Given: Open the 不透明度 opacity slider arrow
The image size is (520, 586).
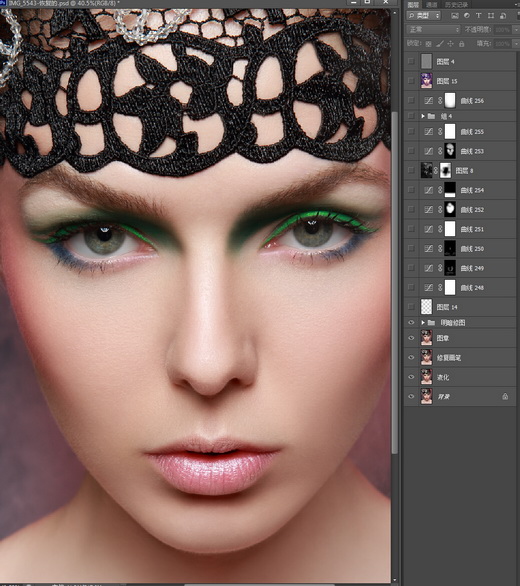Looking at the screenshot, I should [516, 30].
